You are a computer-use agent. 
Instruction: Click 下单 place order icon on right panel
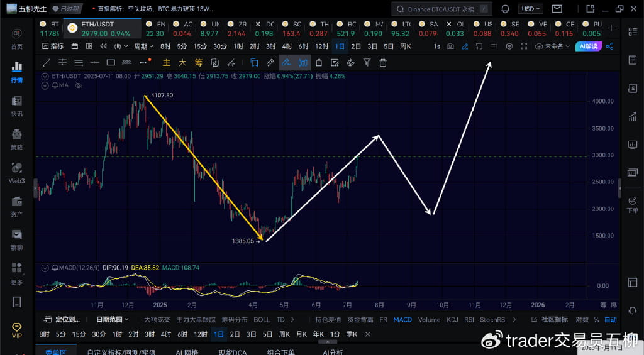pos(633,204)
